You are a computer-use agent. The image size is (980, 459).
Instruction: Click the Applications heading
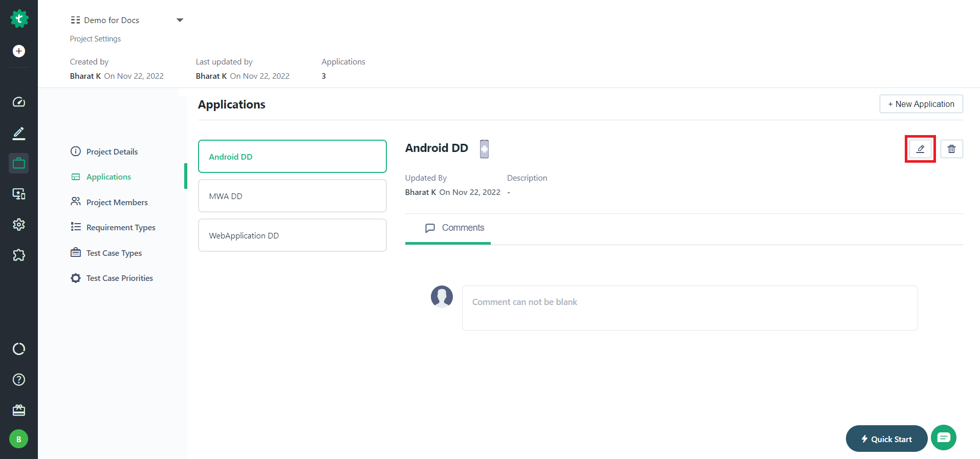232,104
